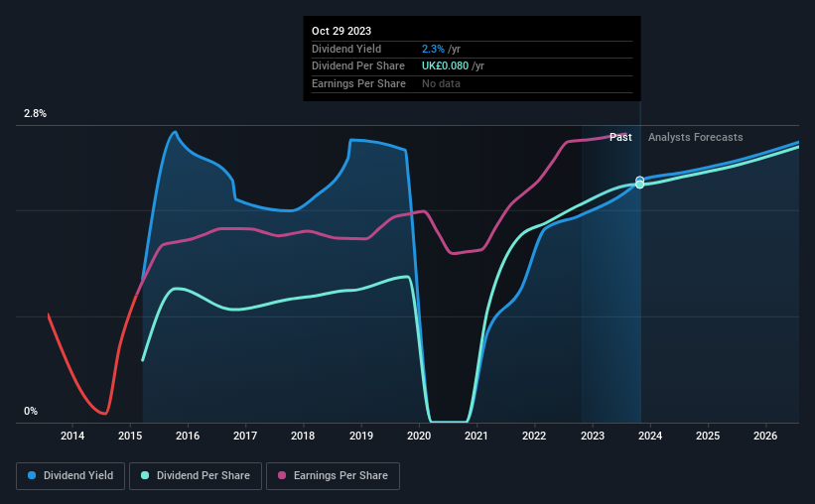Click the tooltip 'UK£0.080' value

[445, 66]
